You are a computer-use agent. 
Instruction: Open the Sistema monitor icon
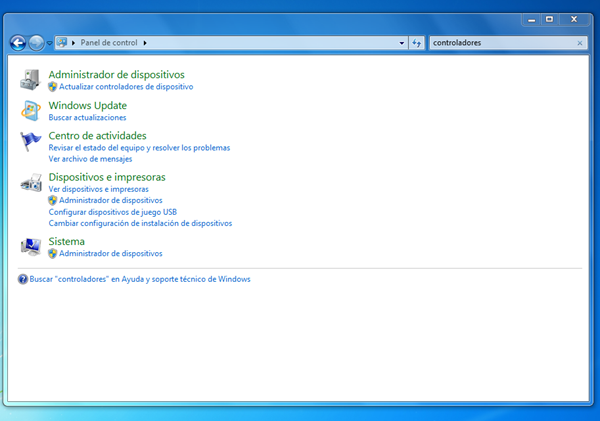(31, 247)
